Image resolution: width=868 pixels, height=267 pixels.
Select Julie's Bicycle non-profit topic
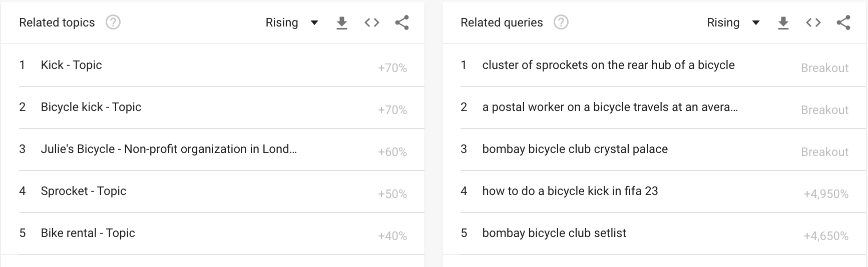tap(169, 149)
